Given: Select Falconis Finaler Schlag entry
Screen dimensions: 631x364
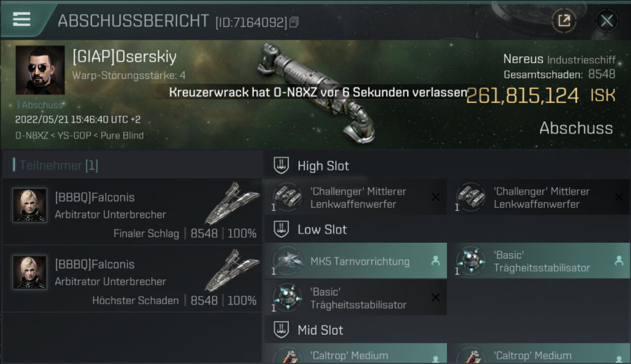Looking at the screenshot, I should tap(132, 212).
